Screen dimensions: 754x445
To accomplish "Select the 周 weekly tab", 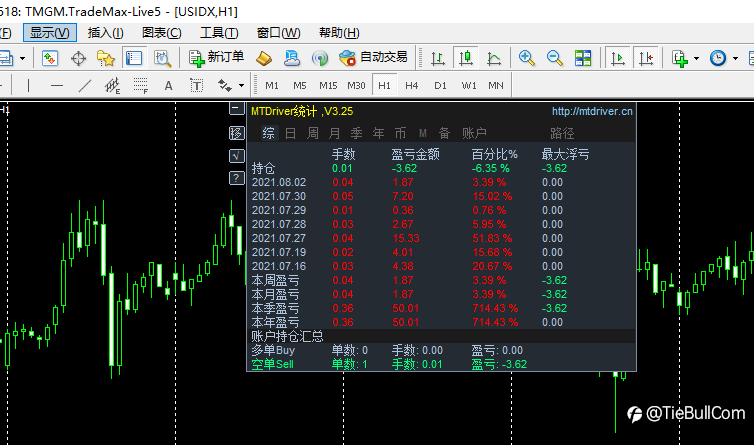I will click(x=313, y=133).
